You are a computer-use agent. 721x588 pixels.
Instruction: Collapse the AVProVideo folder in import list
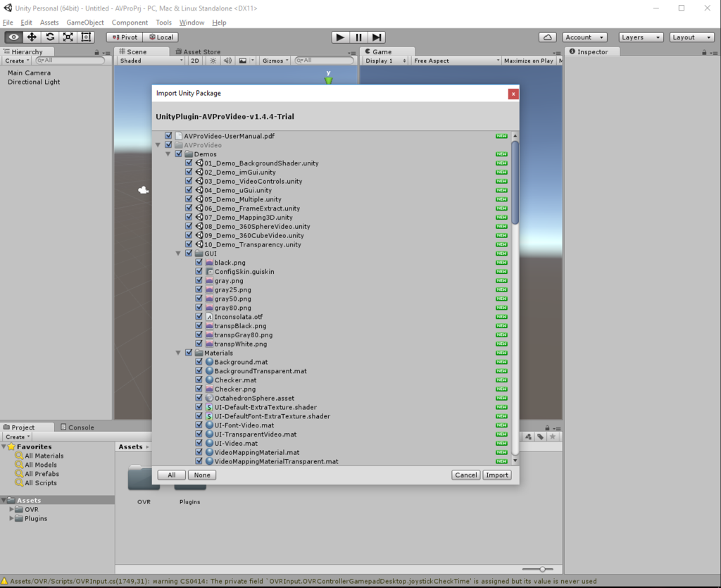point(158,145)
